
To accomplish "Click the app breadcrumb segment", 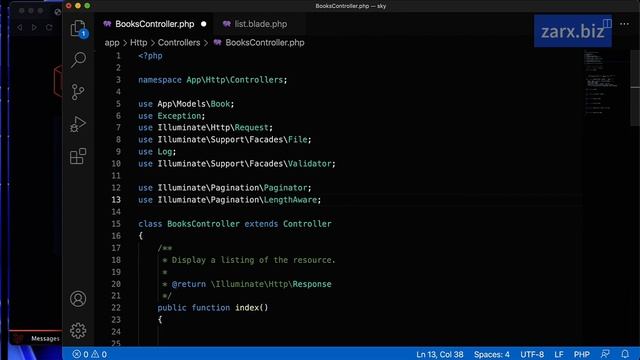I will tap(112, 42).
